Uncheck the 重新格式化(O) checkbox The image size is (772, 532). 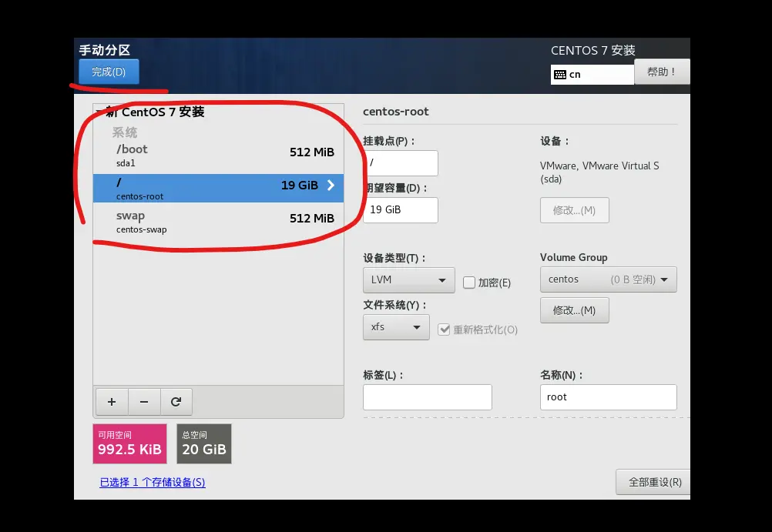pyautogui.click(x=444, y=329)
